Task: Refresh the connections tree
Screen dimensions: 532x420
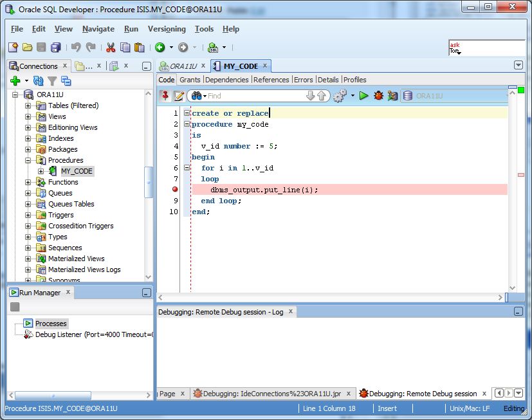Action: coord(39,81)
